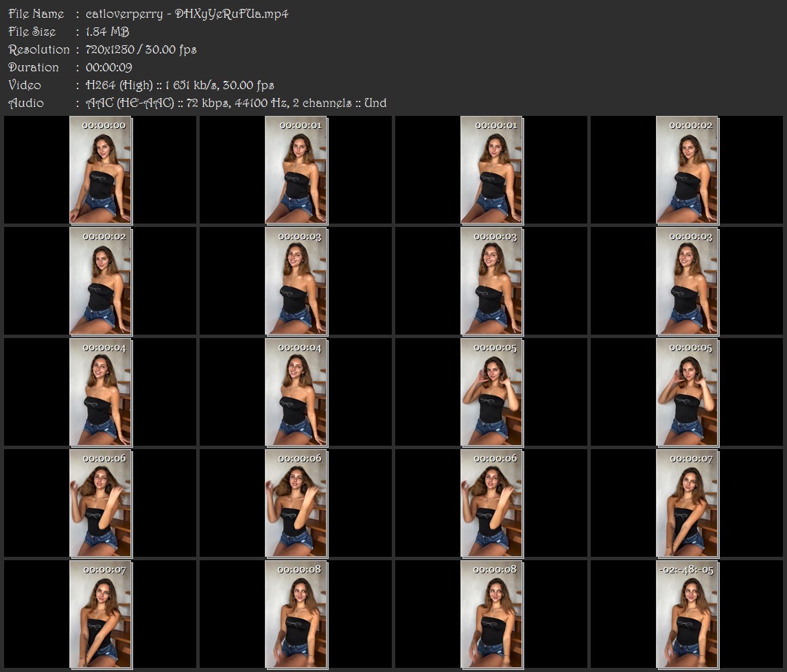Select the first thumbnail stamped 00:00:05
This screenshot has height=672, width=787.
[492, 392]
